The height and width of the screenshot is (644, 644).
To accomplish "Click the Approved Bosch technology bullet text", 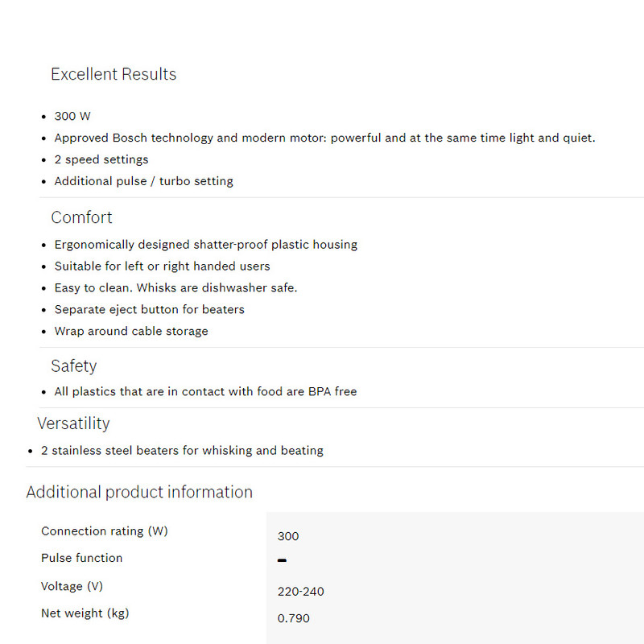I will pos(324,138).
